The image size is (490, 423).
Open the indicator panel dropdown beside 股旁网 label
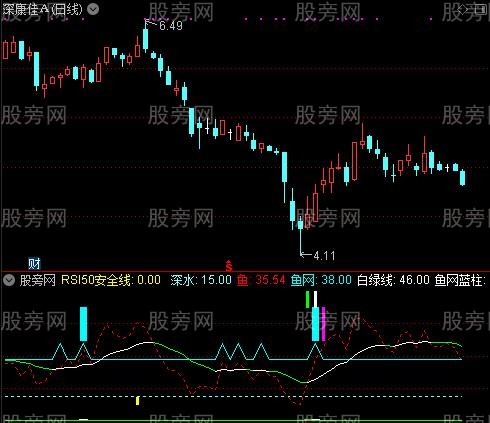coord(9,280)
